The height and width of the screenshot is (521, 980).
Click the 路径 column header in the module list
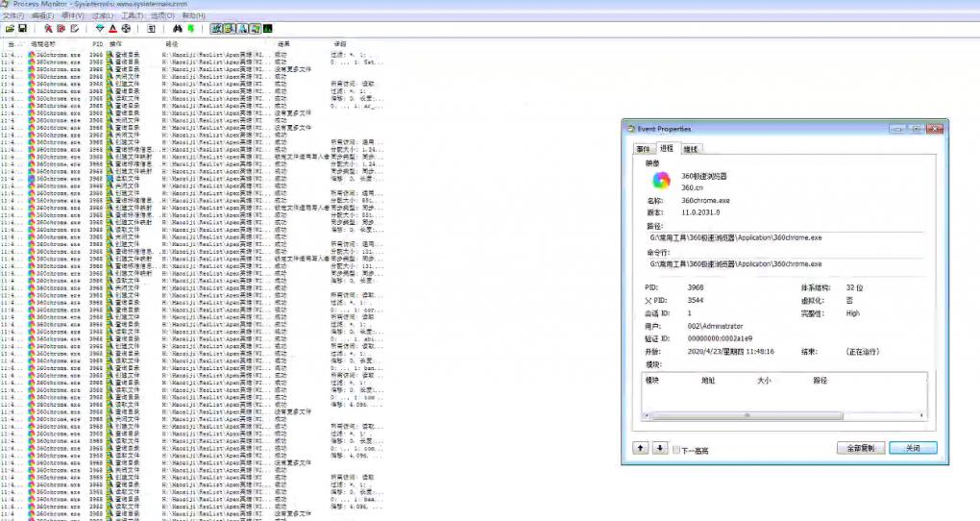820,381
